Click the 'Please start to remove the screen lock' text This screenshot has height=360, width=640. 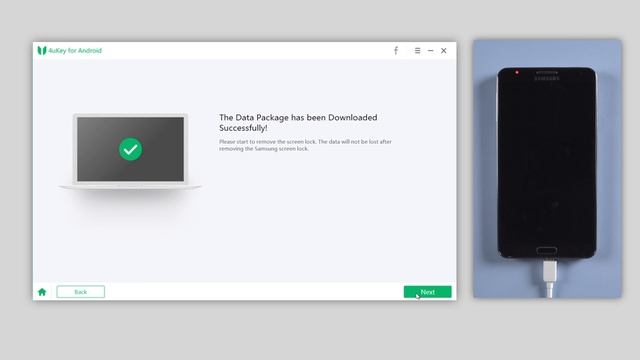coord(305,145)
